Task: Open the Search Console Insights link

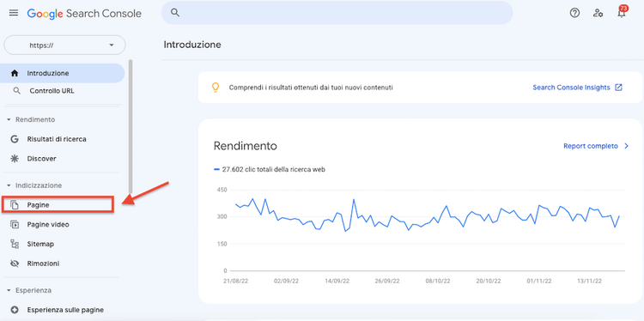Action: point(571,88)
